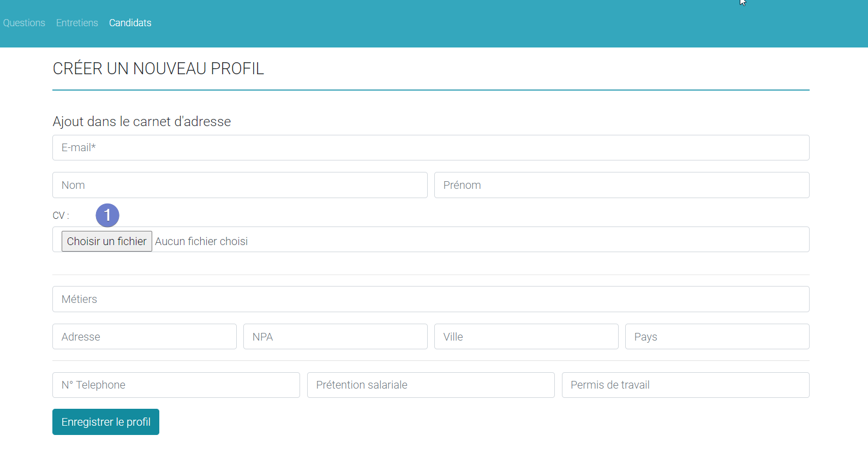This screenshot has width=868, height=471.
Task: Click the NPA input field
Action: 336,337
